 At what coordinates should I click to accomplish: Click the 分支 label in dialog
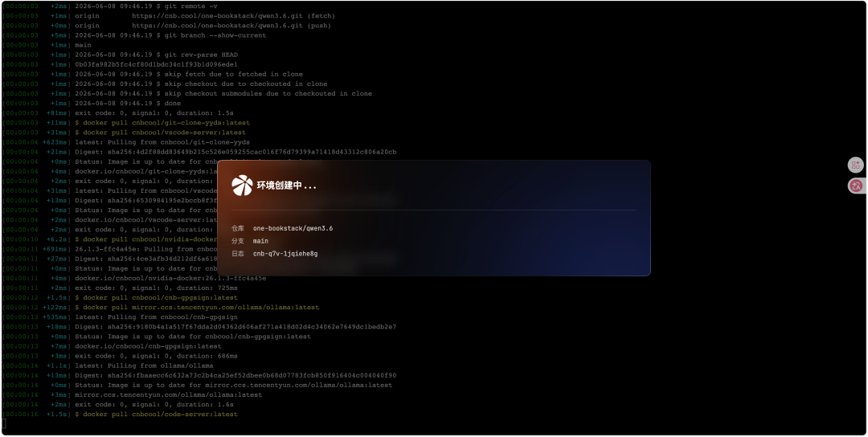(x=237, y=241)
